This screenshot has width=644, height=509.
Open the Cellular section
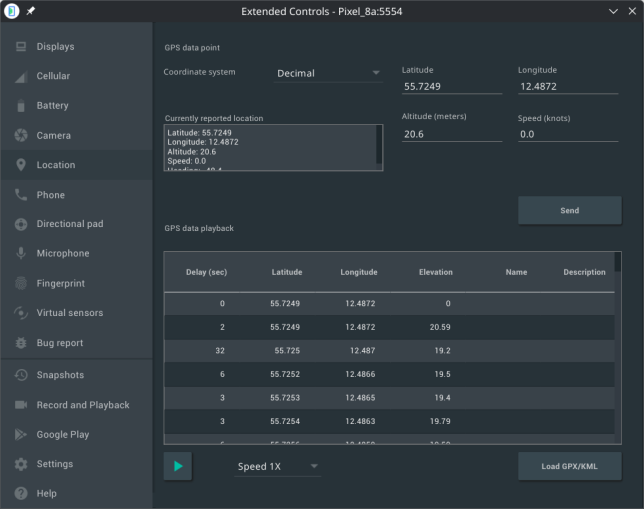point(77,76)
